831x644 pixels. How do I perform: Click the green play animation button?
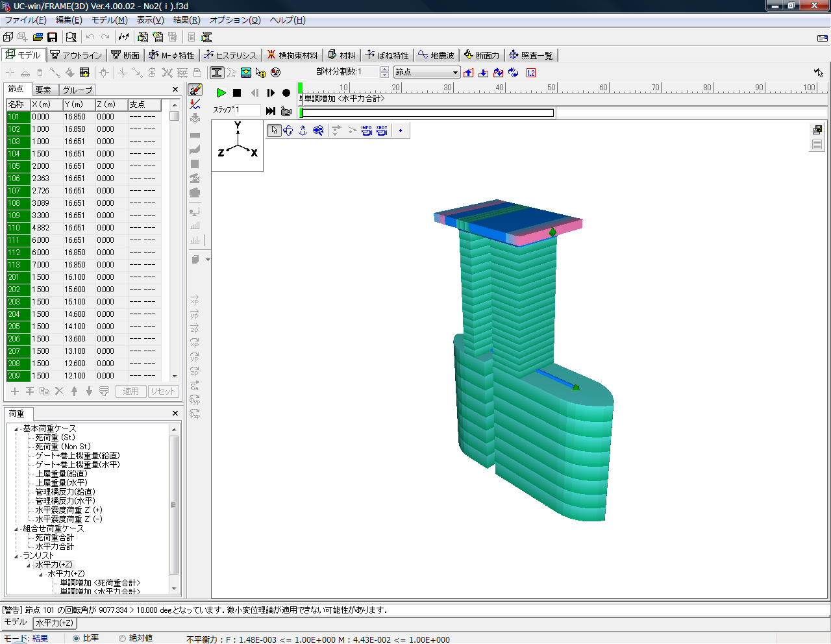click(x=221, y=93)
